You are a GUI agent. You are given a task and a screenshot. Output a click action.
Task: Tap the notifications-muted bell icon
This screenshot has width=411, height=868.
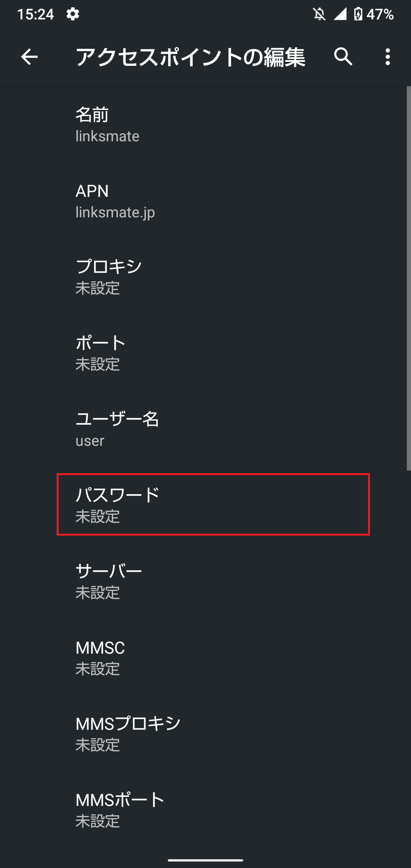coord(319,14)
